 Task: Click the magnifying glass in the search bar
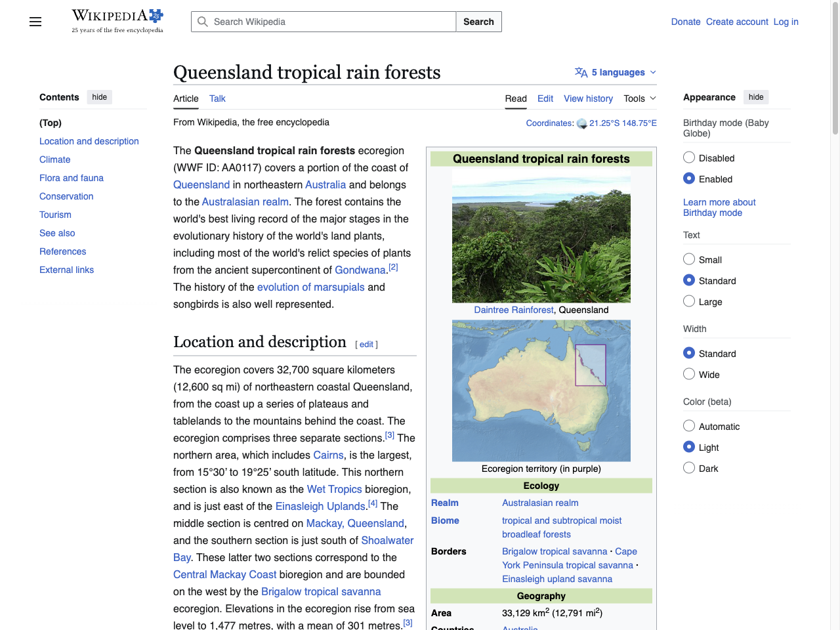point(202,22)
